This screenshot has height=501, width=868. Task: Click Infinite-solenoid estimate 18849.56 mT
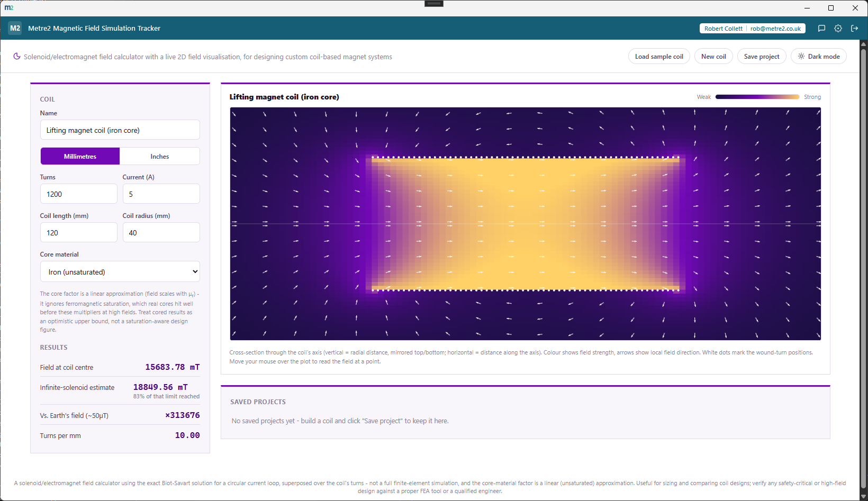[160, 387]
